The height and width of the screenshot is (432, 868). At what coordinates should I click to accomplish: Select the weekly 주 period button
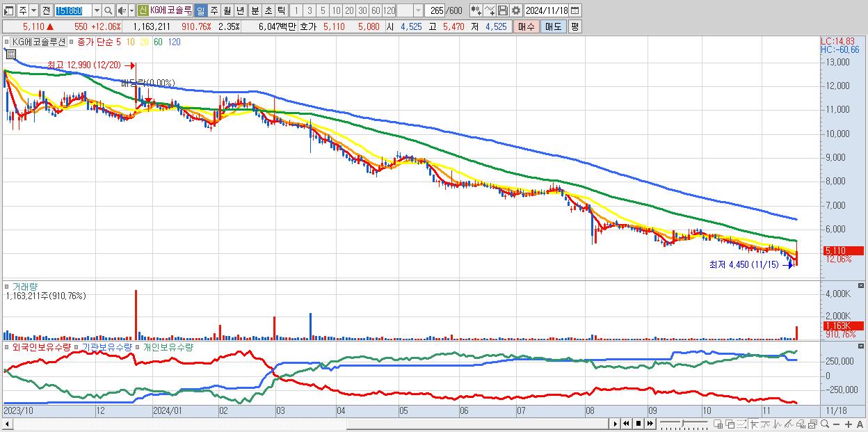click(214, 10)
